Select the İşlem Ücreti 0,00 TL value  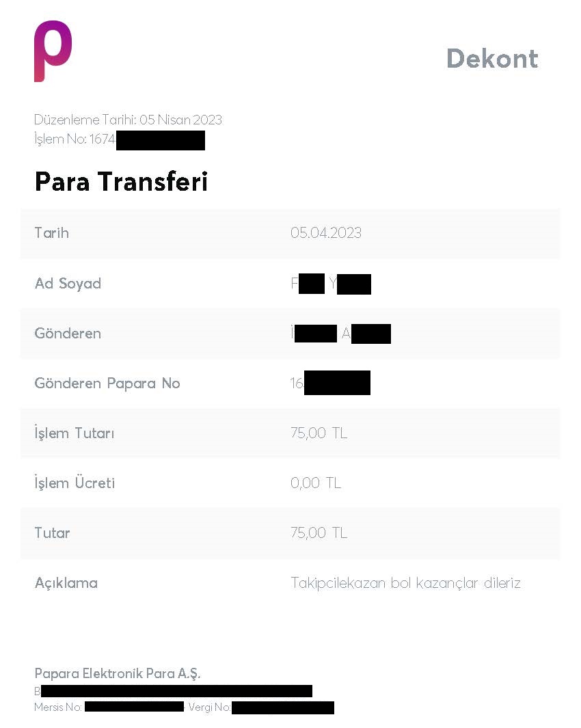tap(316, 483)
